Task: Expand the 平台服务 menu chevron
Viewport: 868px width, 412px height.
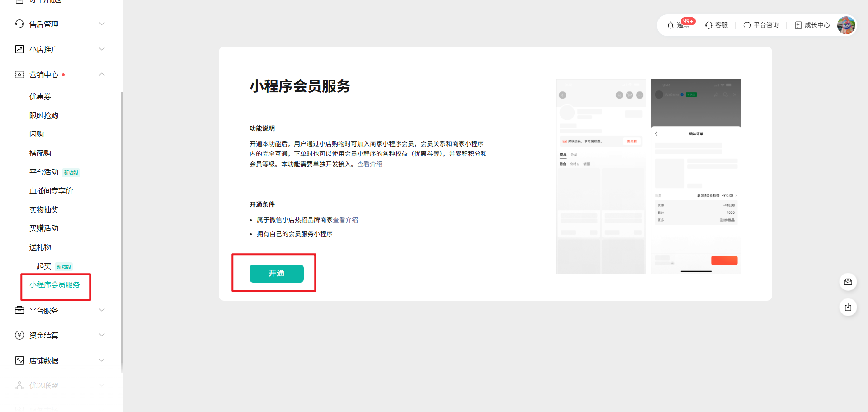Action: 102,310
